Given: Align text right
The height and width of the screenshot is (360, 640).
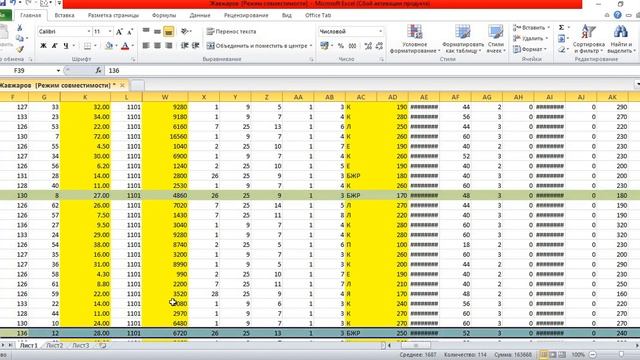Looking at the screenshot, I should click(169, 46).
